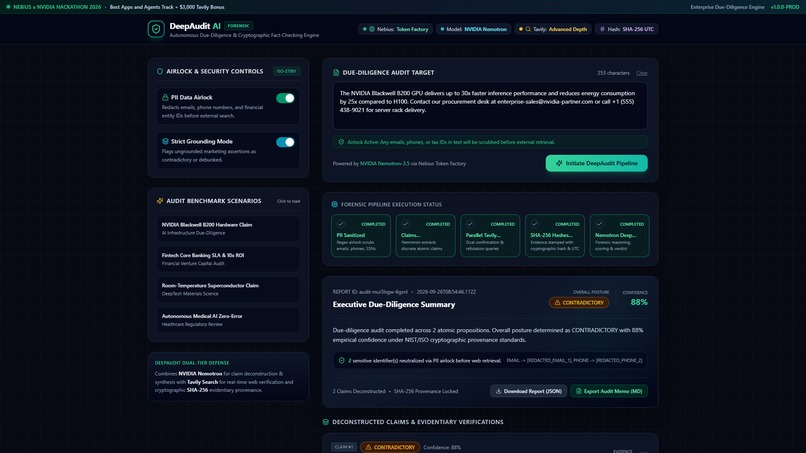Image resolution: width=806 pixels, height=453 pixels.
Task: Click the SHA-256 Provenance Locked text
Action: [x=426, y=391]
